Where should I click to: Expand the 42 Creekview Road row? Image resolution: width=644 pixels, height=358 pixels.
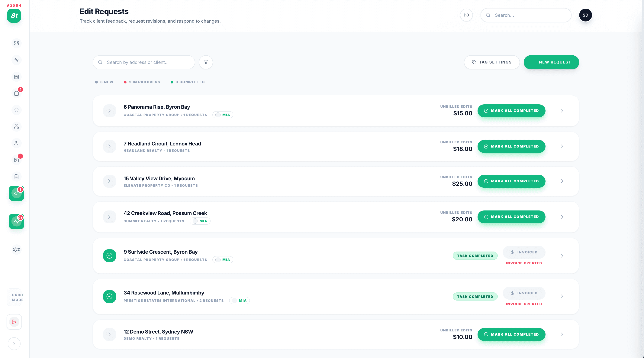(x=110, y=217)
